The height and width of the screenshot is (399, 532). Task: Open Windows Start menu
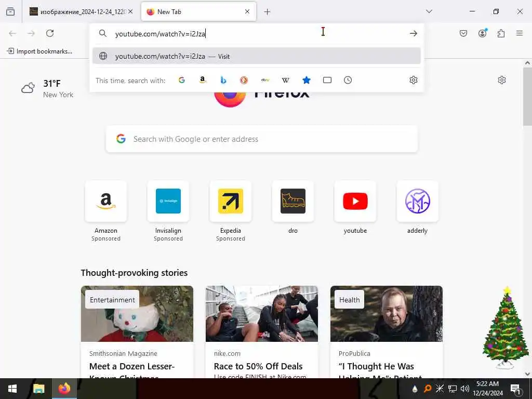pyautogui.click(x=12, y=389)
